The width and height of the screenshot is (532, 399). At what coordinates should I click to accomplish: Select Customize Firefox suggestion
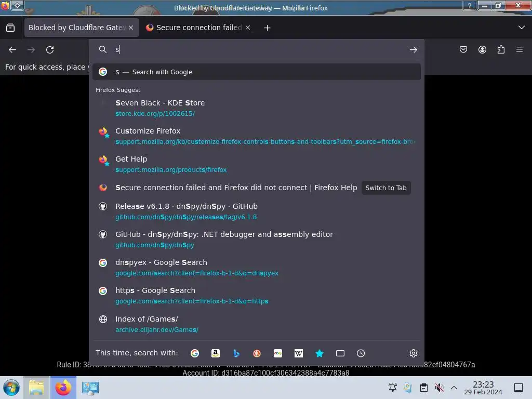point(257,136)
